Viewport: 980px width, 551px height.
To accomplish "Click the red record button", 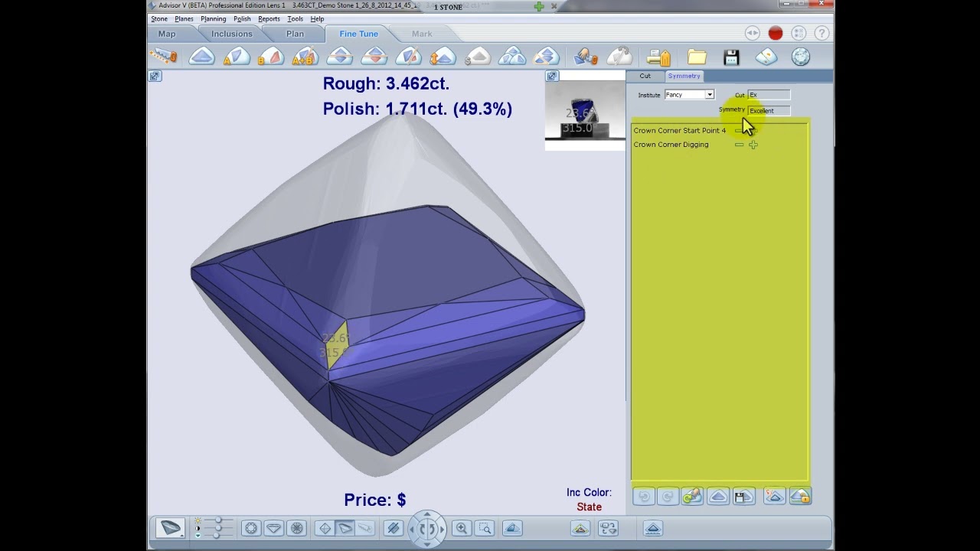I will [776, 34].
